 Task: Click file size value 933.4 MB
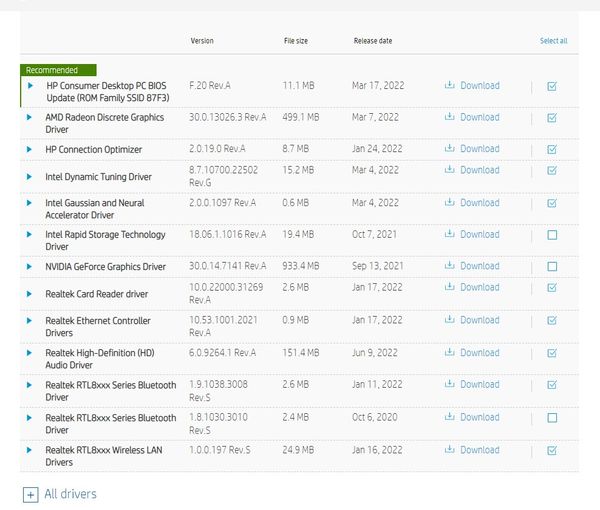point(301,266)
